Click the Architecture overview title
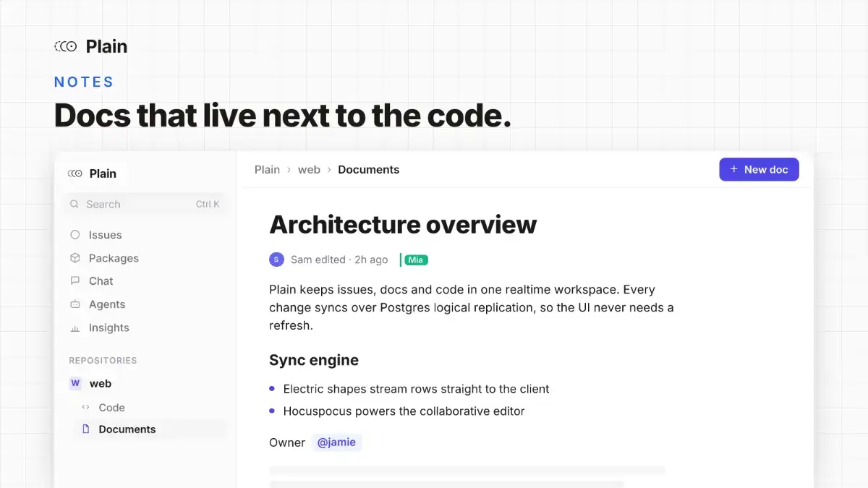This screenshot has height=488, width=868. point(403,225)
